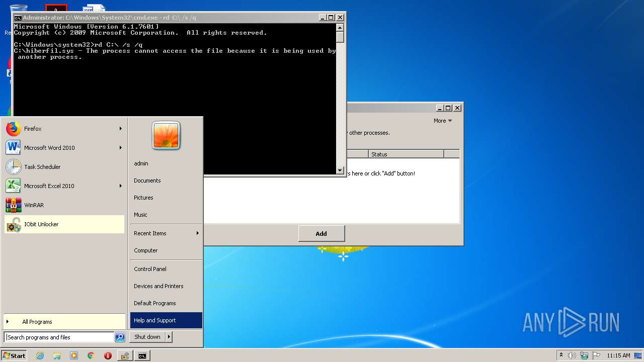The height and width of the screenshot is (362, 644).
Task: Open Devices and Printers
Action: tap(166, 286)
